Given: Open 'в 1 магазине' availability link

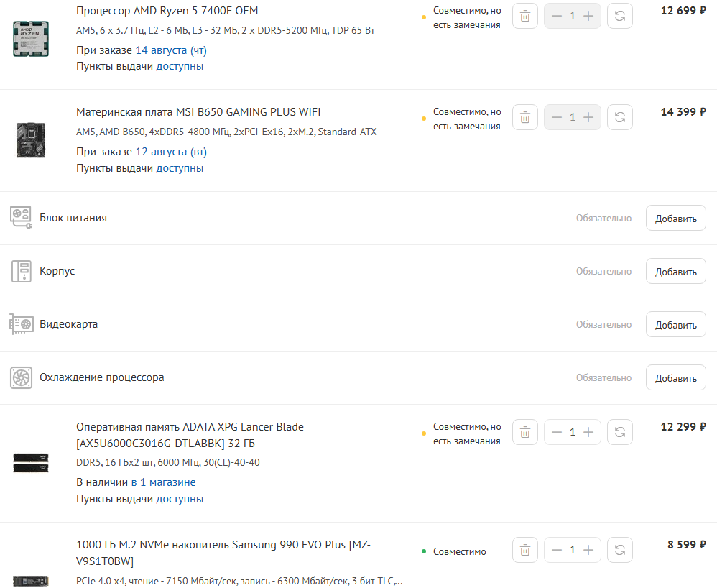Looking at the screenshot, I should click(163, 482).
